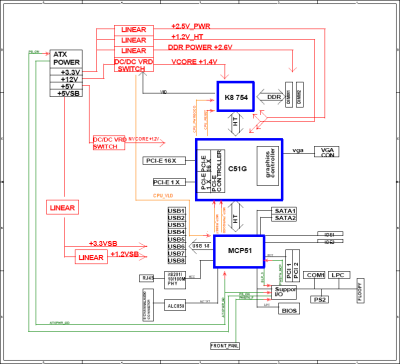Select the K8 754 CPU block
400x364 pixels.
[235, 96]
